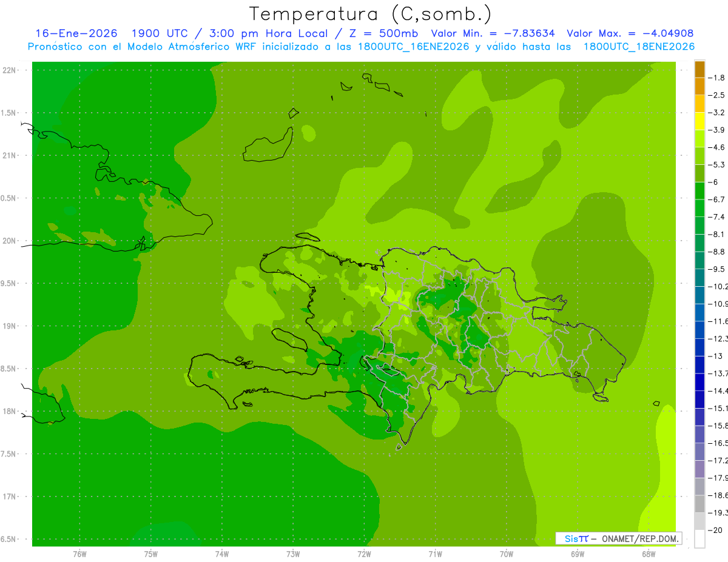728x562 pixels.
Task: Click the date '16-Ene-2026' in header
Action: pos(76,33)
